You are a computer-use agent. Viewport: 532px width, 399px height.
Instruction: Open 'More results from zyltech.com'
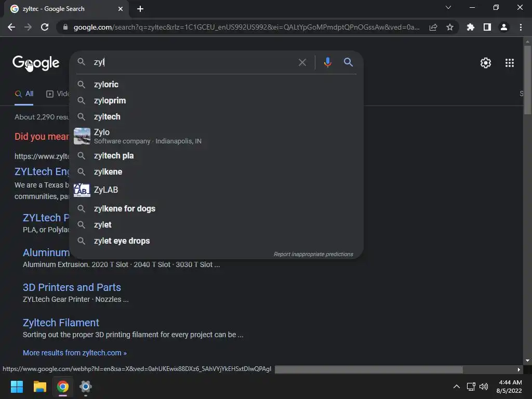tap(75, 353)
